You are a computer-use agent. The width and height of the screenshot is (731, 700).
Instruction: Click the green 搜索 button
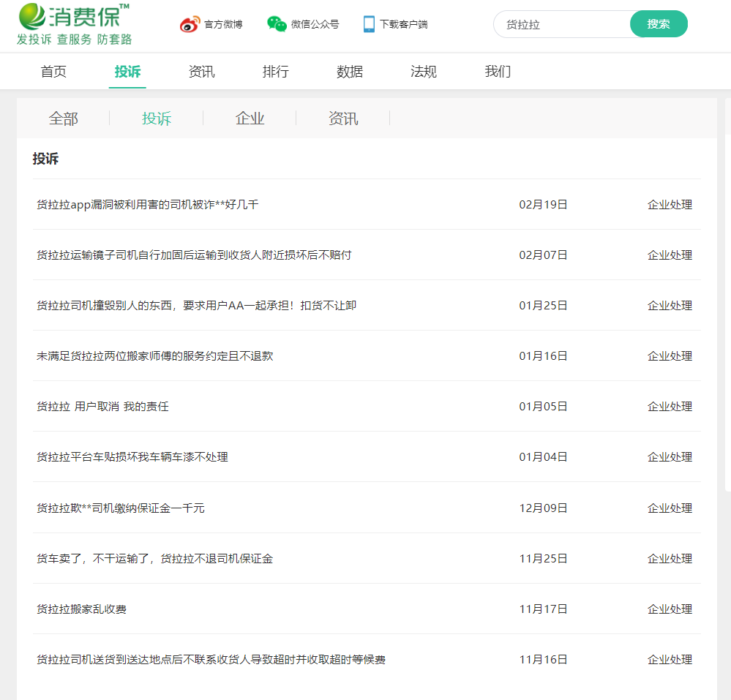659,23
